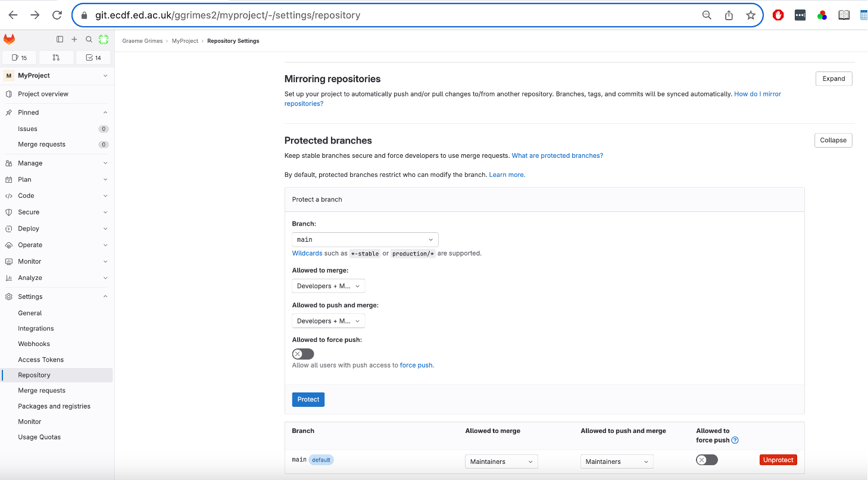Open the dark password-dots extension icon
The height and width of the screenshot is (480, 868).
800,15
